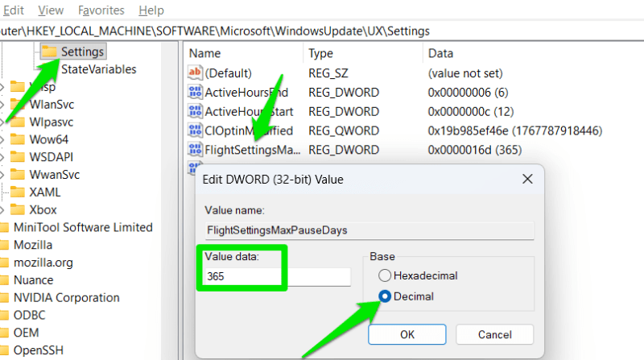Viewport: 644px width, 360px height.
Task: Open the Help menu
Action: [x=151, y=10]
